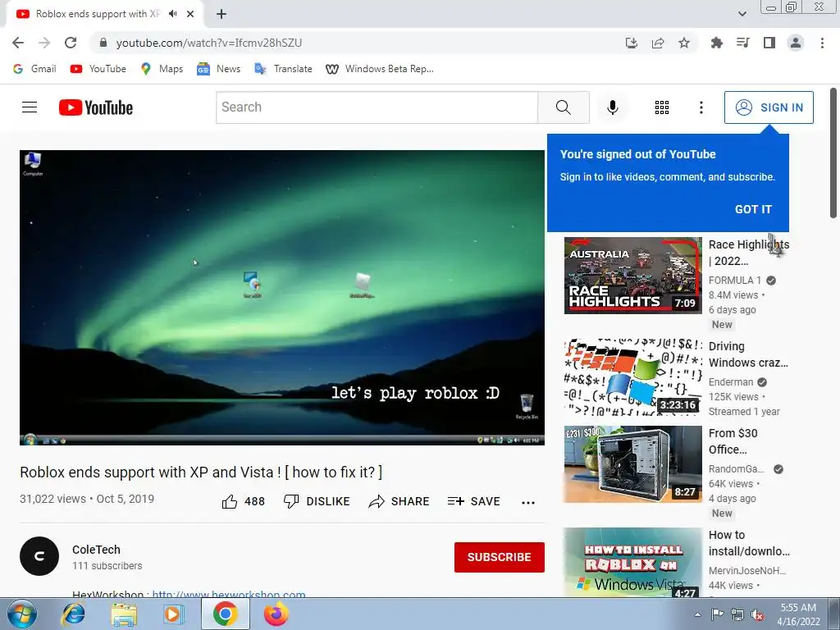Launch Internet Explorer from taskbar
The image size is (840, 630).
73,614
